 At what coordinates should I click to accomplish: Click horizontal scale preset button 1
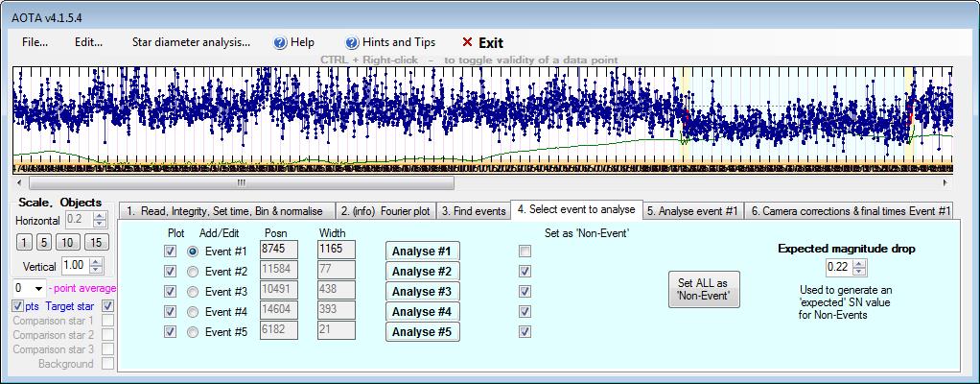click(x=23, y=243)
